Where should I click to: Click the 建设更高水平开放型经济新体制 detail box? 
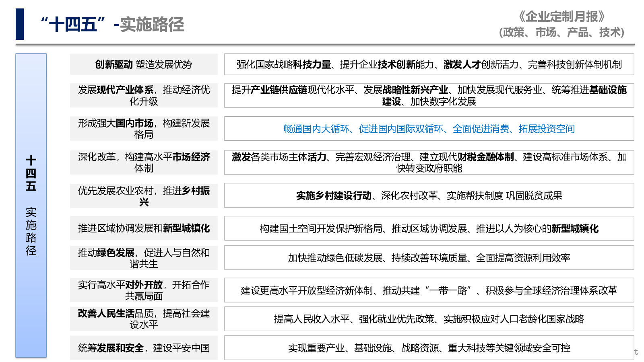click(429, 290)
